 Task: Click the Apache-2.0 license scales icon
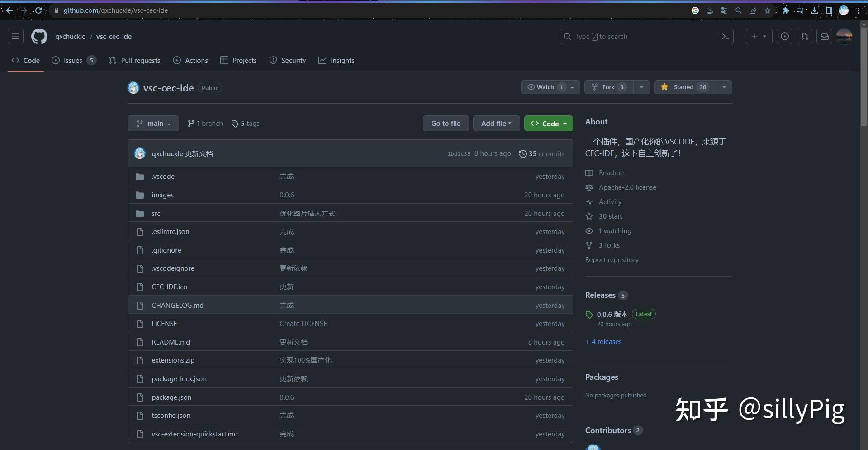coord(589,187)
